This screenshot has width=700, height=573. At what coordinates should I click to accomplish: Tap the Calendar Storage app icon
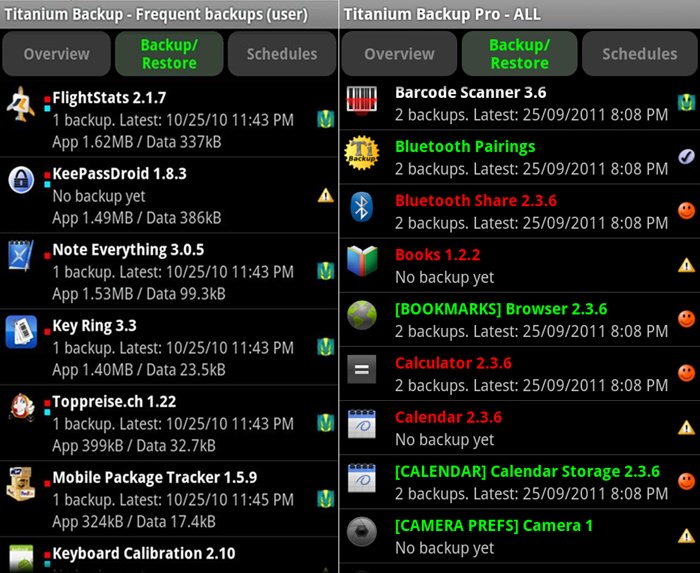point(362,478)
